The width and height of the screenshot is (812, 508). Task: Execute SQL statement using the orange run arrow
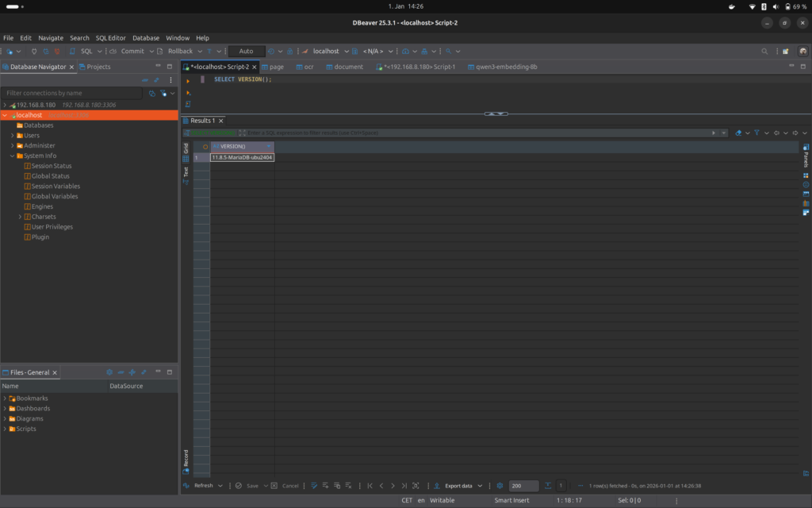point(188,81)
